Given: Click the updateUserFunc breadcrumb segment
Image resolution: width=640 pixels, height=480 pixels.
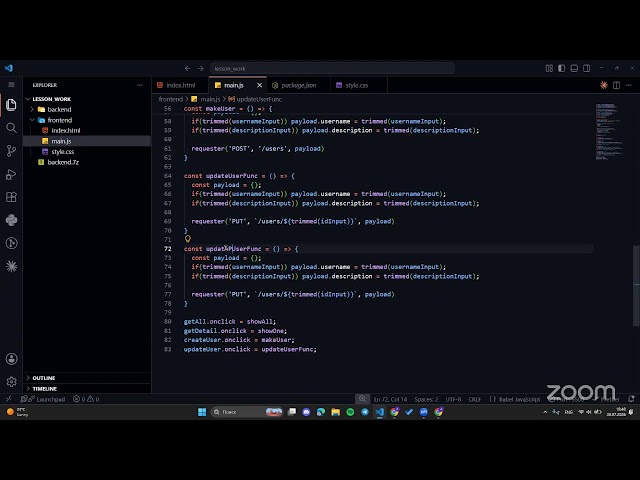Looking at the screenshot, I should (259, 99).
